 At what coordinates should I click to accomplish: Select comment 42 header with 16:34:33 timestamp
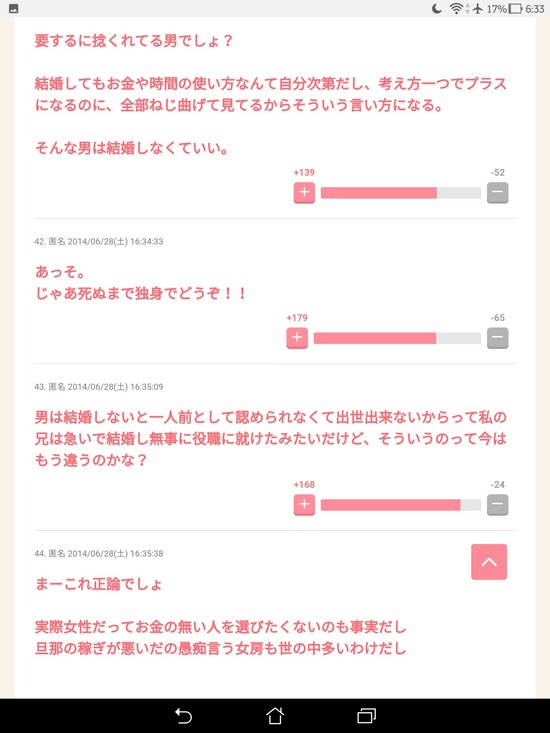click(99, 242)
